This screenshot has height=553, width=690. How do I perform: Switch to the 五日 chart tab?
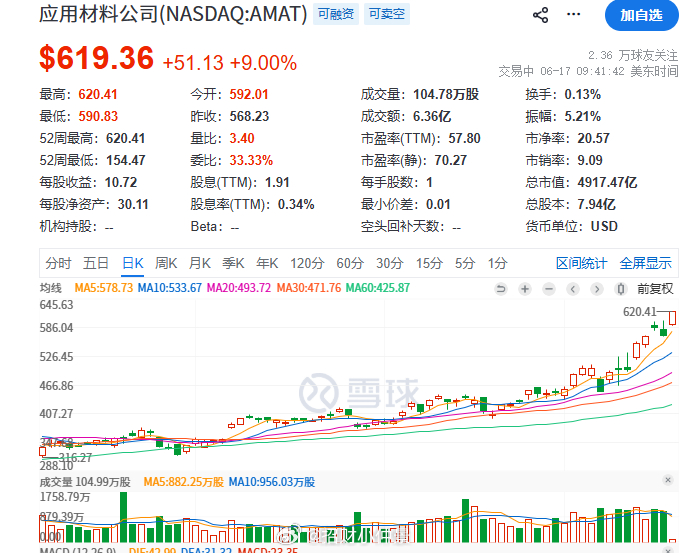click(x=95, y=263)
